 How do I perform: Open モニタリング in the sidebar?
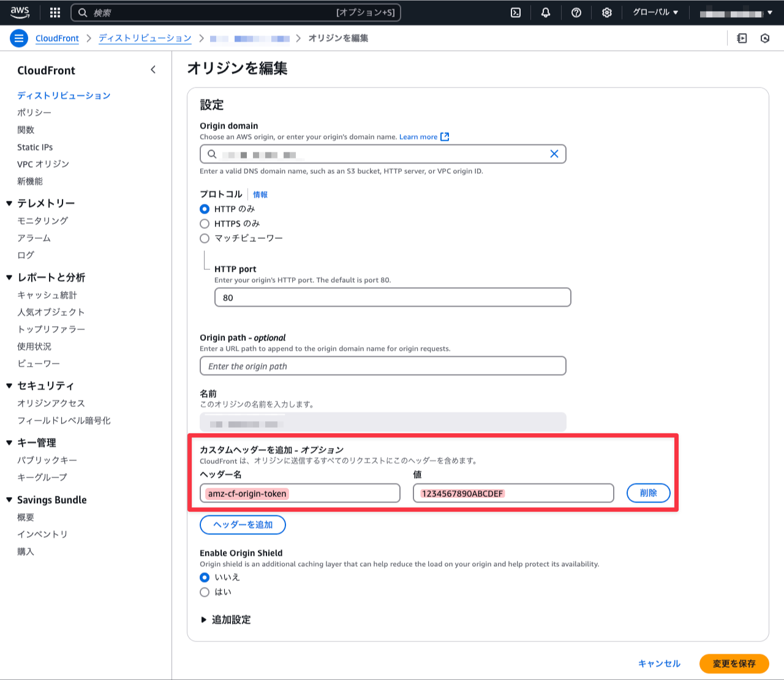pyautogui.click(x=42, y=220)
